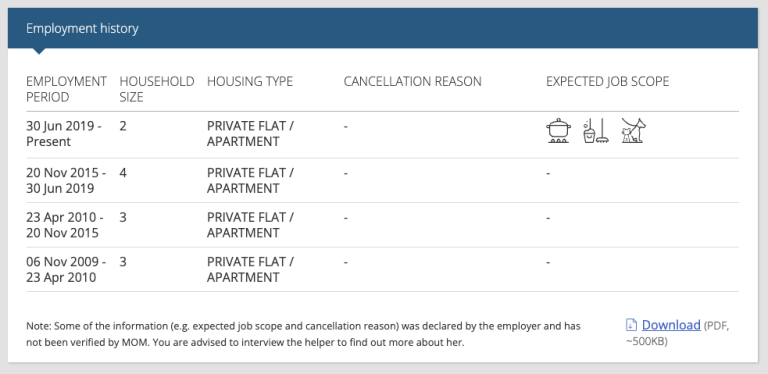Click the note about unverified MOM information

[303, 334]
